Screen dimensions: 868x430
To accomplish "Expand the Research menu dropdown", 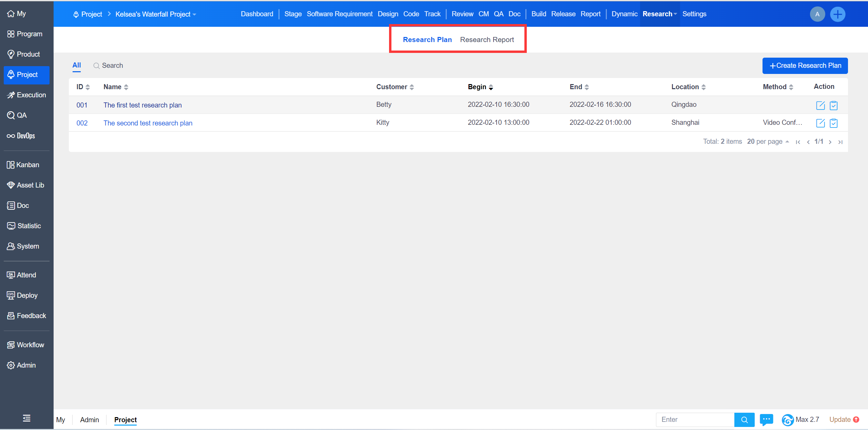I will (659, 14).
